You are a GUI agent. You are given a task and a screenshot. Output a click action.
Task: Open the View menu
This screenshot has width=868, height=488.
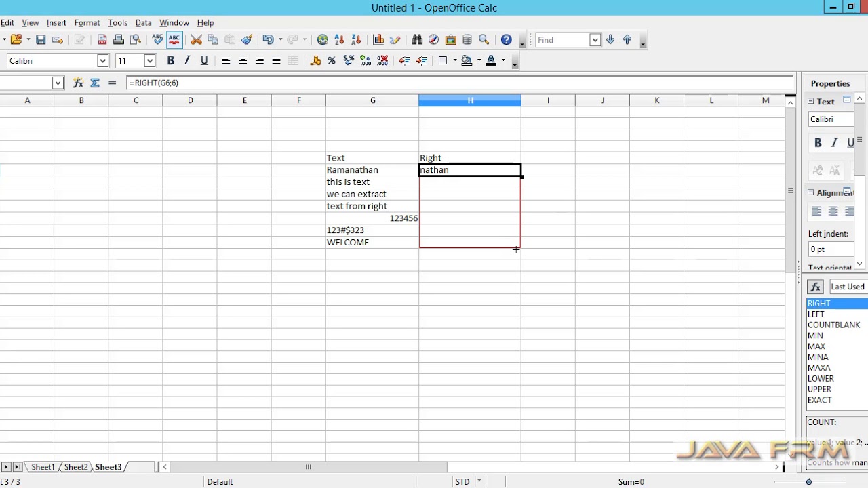[30, 22]
